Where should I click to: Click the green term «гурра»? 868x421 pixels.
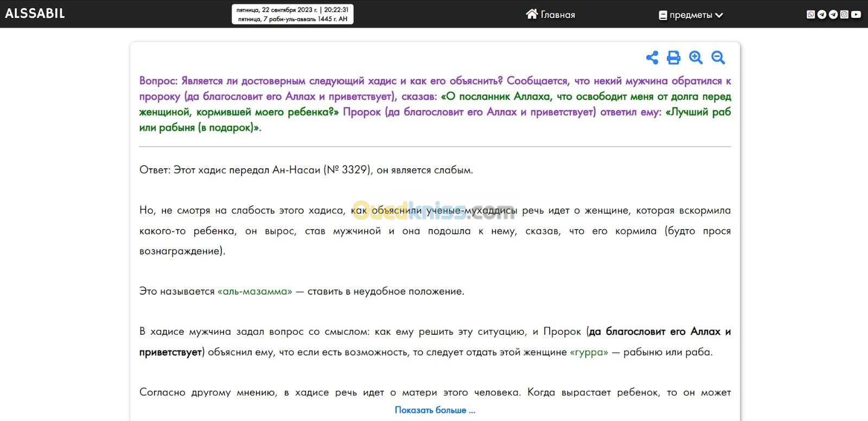tap(589, 352)
